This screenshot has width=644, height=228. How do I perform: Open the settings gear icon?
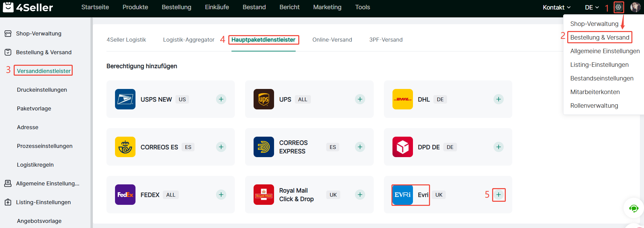(x=618, y=7)
